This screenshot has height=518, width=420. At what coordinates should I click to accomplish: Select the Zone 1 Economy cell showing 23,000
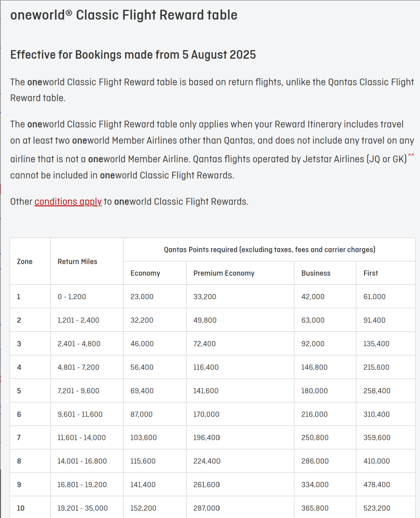142,297
